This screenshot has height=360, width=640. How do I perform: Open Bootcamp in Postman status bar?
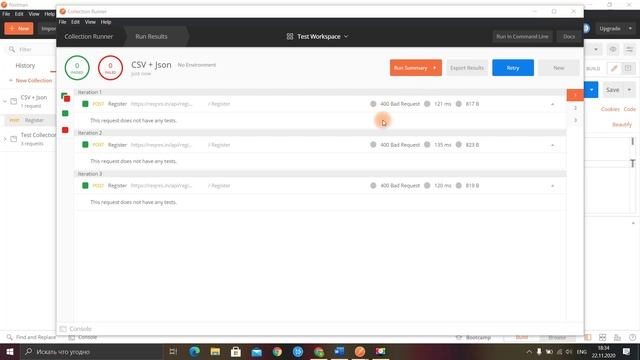point(473,338)
